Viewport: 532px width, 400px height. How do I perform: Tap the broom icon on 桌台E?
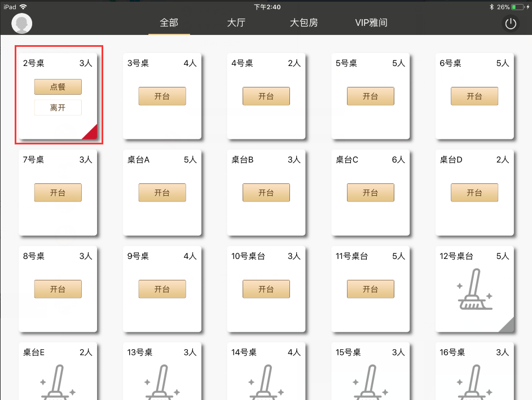(58, 382)
